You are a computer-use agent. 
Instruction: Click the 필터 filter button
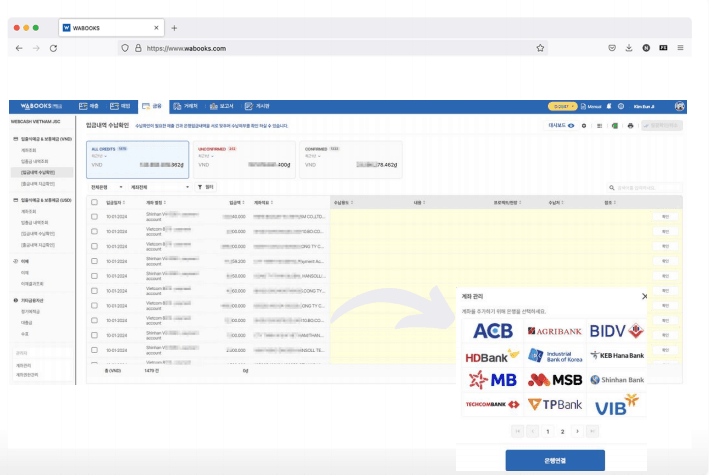(206, 187)
